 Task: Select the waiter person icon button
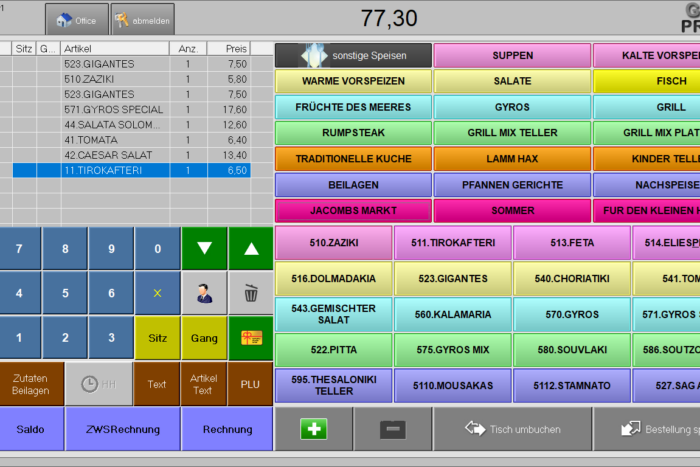[204, 293]
